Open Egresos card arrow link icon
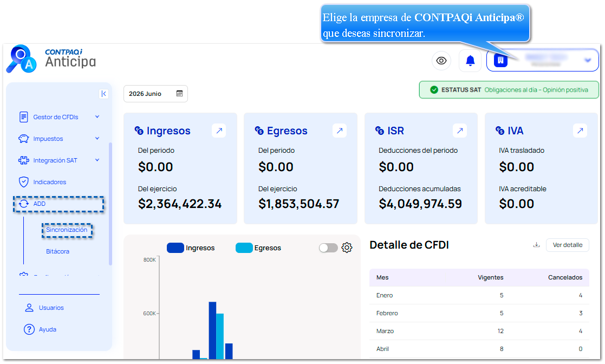This screenshot has height=364, width=605. 339,131
